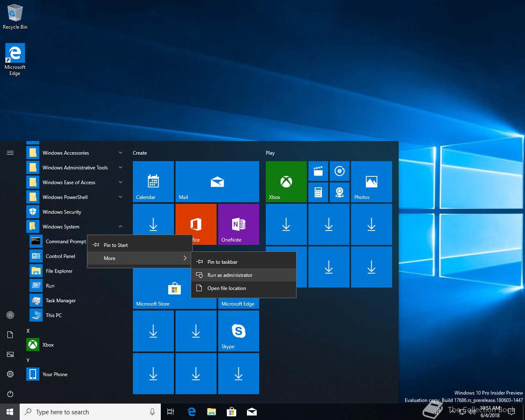Expand the Start hamburger menu

tap(10, 153)
